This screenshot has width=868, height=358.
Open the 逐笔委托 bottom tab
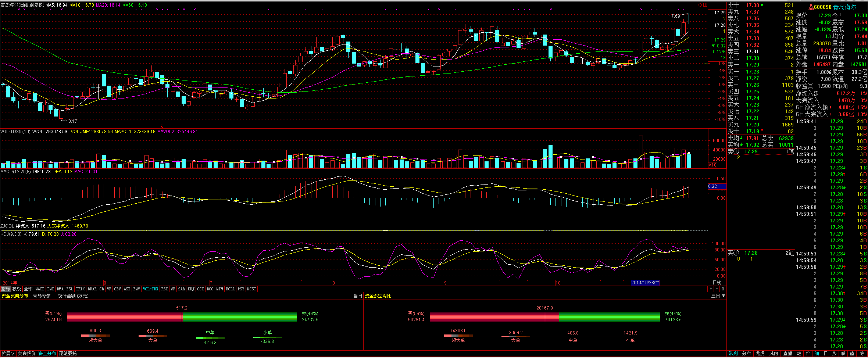pos(68,354)
